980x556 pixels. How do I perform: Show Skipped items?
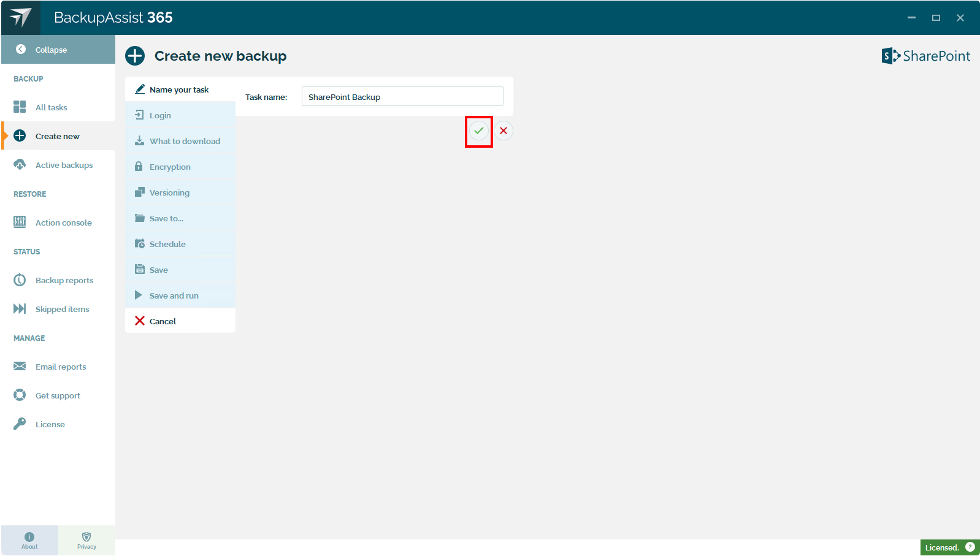pos(58,309)
